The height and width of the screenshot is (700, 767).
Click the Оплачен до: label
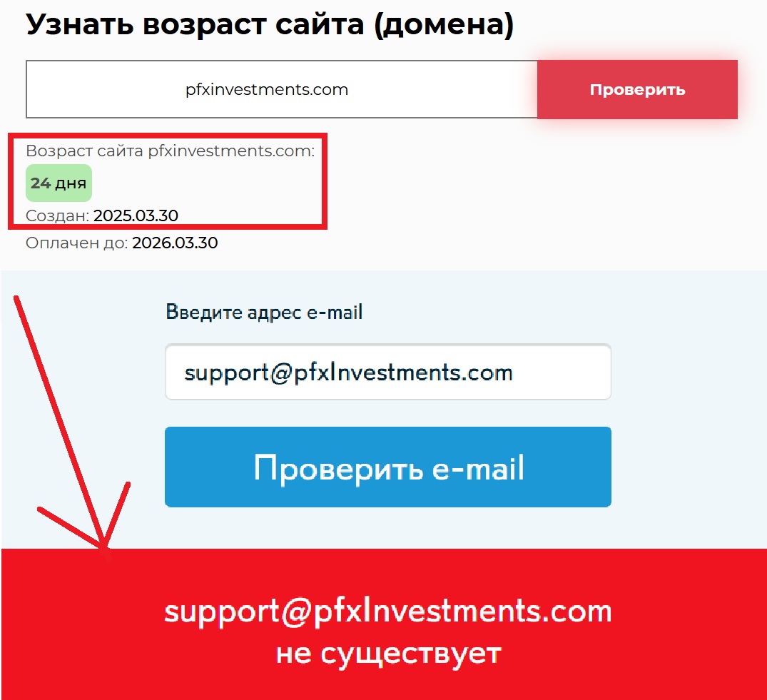pyautogui.click(x=77, y=243)
